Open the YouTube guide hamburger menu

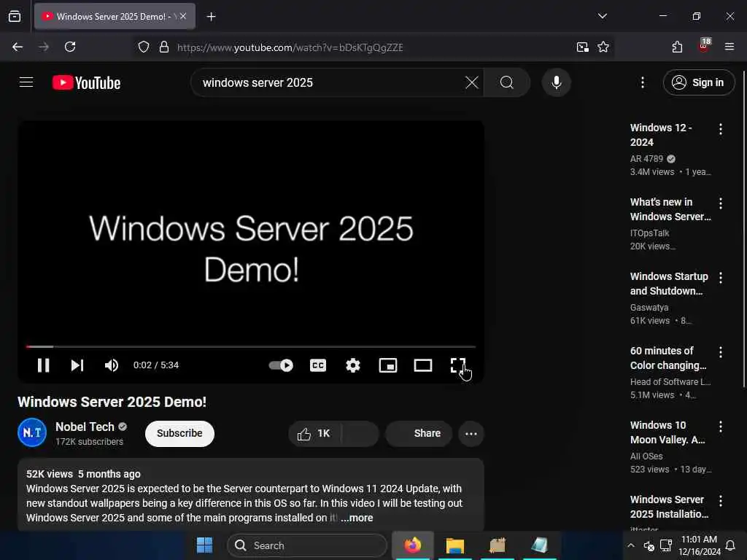[x=26, y=82]
